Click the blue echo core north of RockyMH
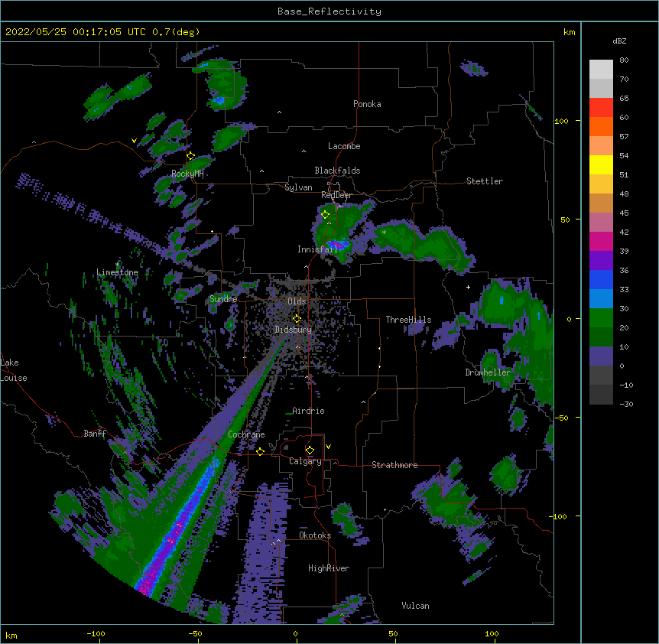Screen dimensions: 659x644 tap(218, 100)
